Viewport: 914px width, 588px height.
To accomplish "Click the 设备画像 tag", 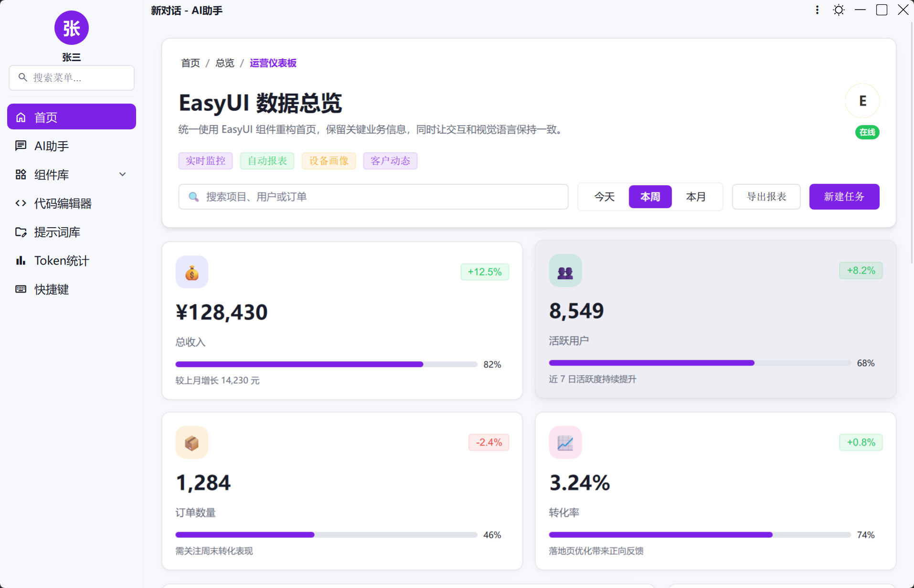I will 329,161.
